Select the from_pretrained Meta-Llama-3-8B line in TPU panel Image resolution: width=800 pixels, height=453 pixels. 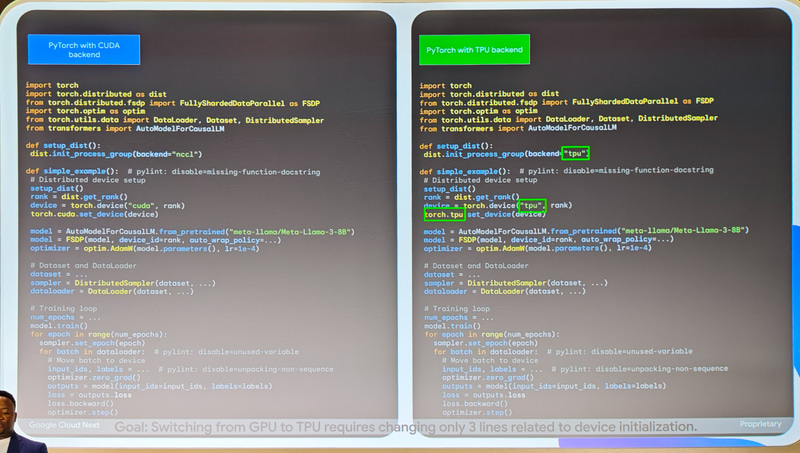[x=586, y=231]
